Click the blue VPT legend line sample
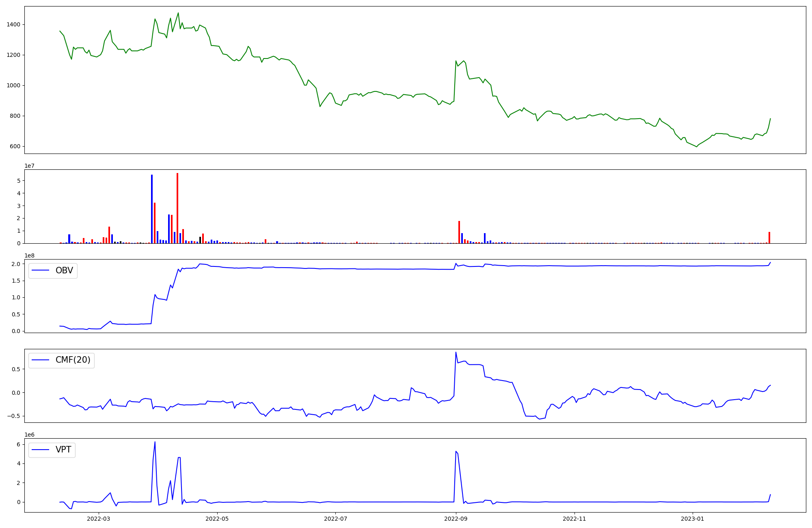The height and width of the screenshot is (528, 812). pyautogui.click(x=40, y=450)
